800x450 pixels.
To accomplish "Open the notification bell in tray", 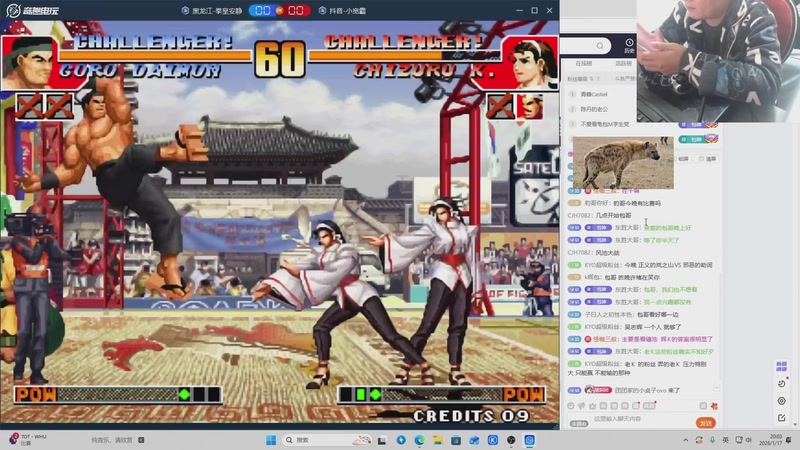I will point(789,440).
